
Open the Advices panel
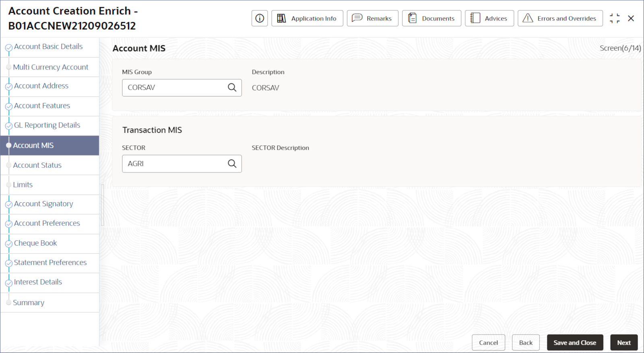tap(489, 18)
